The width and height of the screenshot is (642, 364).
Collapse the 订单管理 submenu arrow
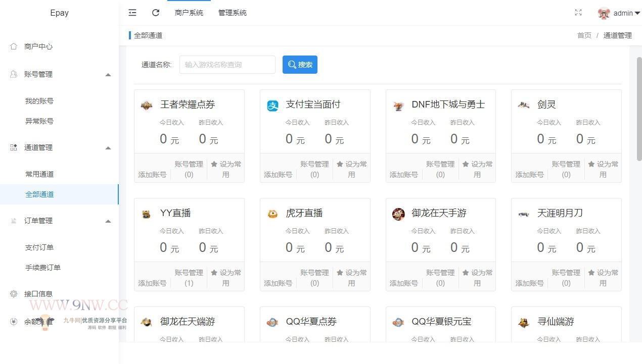click(x=108, y=221)
